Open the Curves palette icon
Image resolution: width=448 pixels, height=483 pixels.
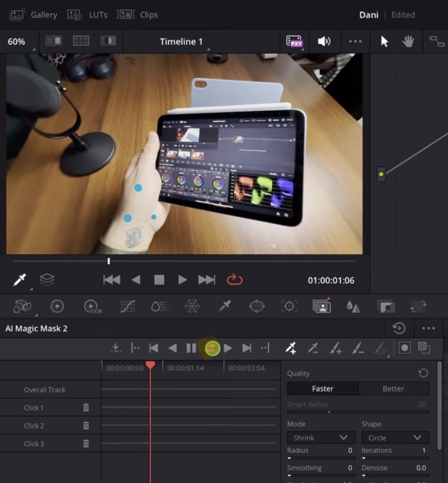(x=127, y=306)
